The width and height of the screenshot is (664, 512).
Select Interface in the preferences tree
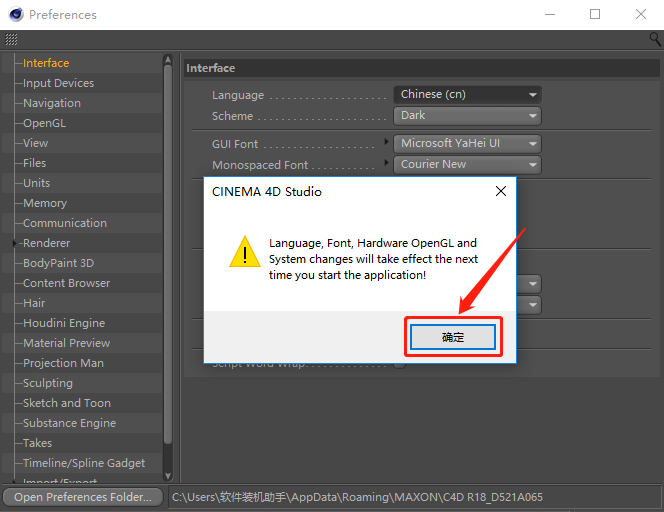[x=46, y=63]
